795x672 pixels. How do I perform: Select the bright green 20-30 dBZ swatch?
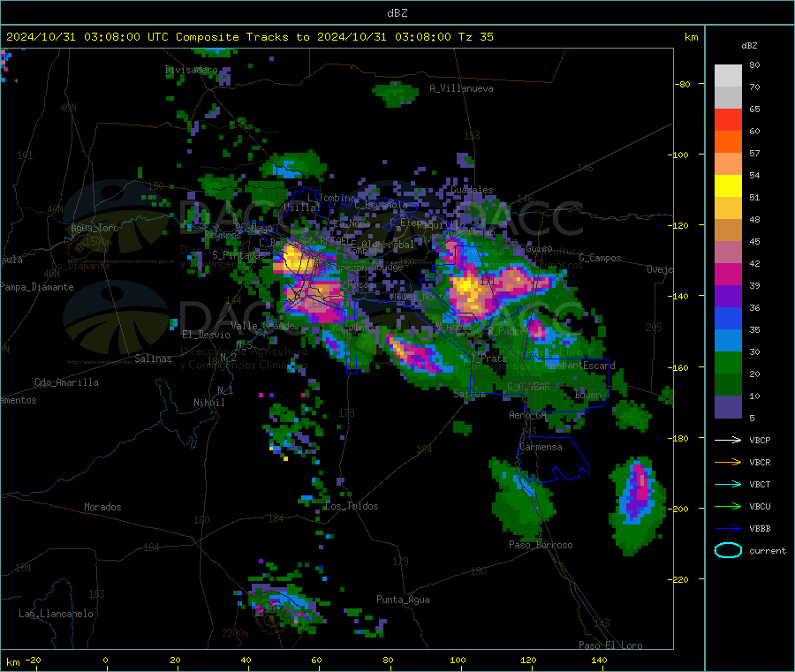click(x=728, y=363)
